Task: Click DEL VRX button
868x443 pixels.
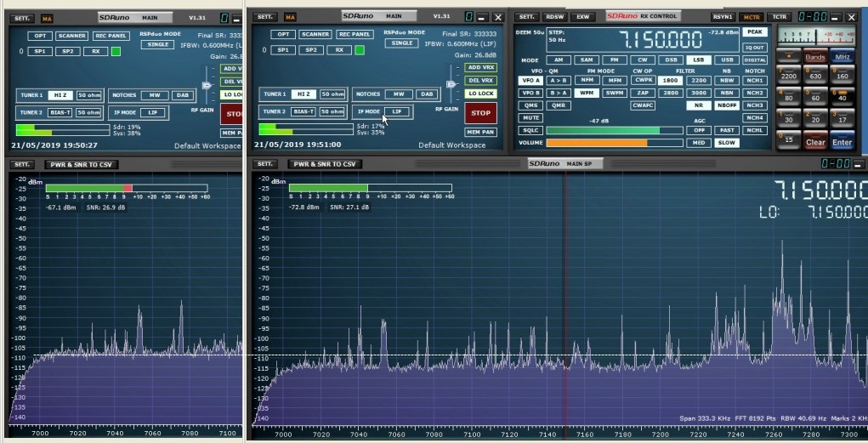Action: [480, 80]
